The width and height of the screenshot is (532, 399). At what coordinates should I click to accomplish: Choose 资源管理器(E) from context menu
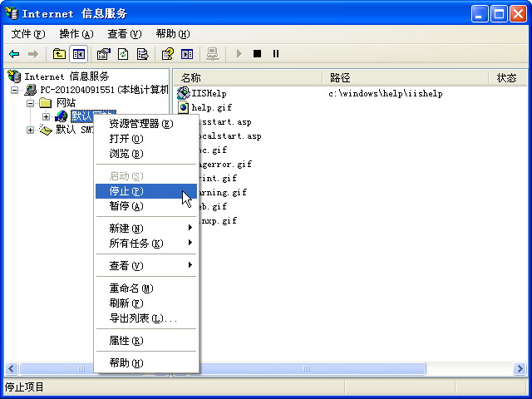point(146,124)
